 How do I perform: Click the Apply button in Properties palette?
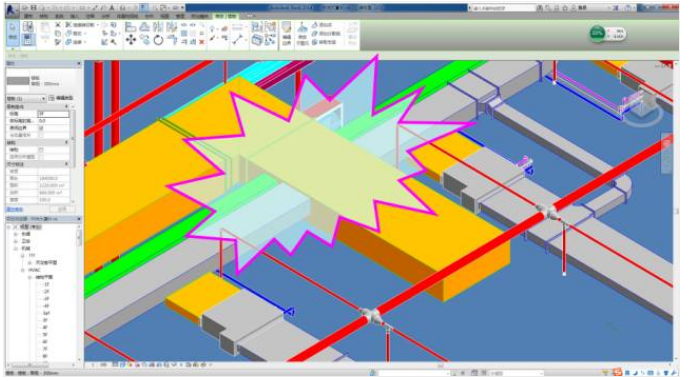pos(62,209)
